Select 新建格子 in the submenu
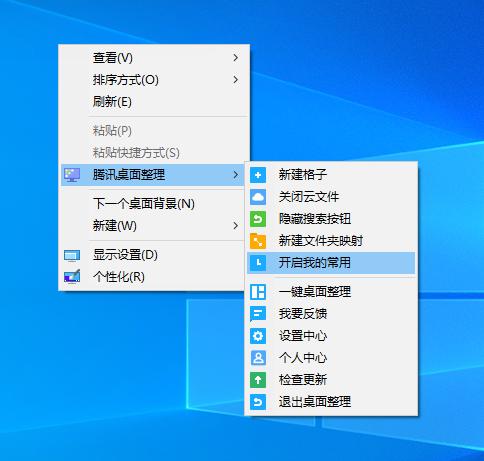Image resolution: width=484 pixels, height=461 pixels. tap(331, 175)
